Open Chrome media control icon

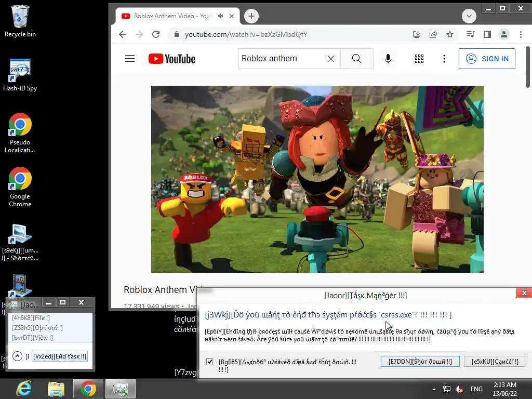click(471, 34)
